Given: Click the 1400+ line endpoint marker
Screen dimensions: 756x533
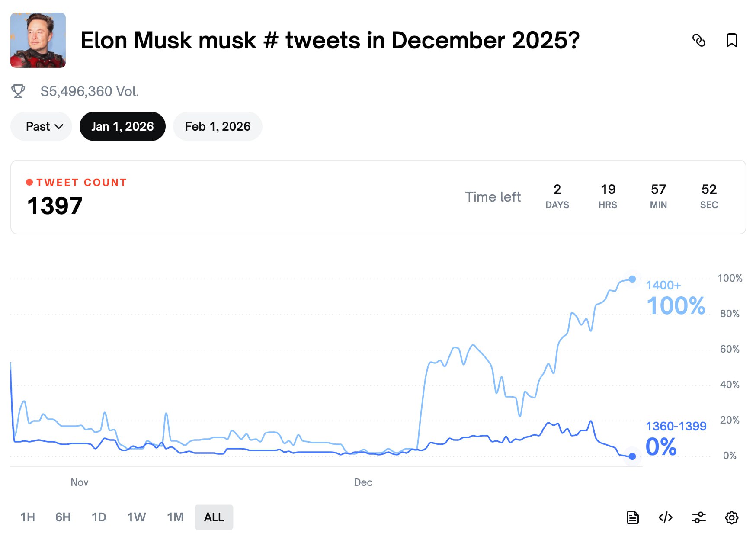Looking at the screenshot, I should pyautogui.click(x=632, y=279).
